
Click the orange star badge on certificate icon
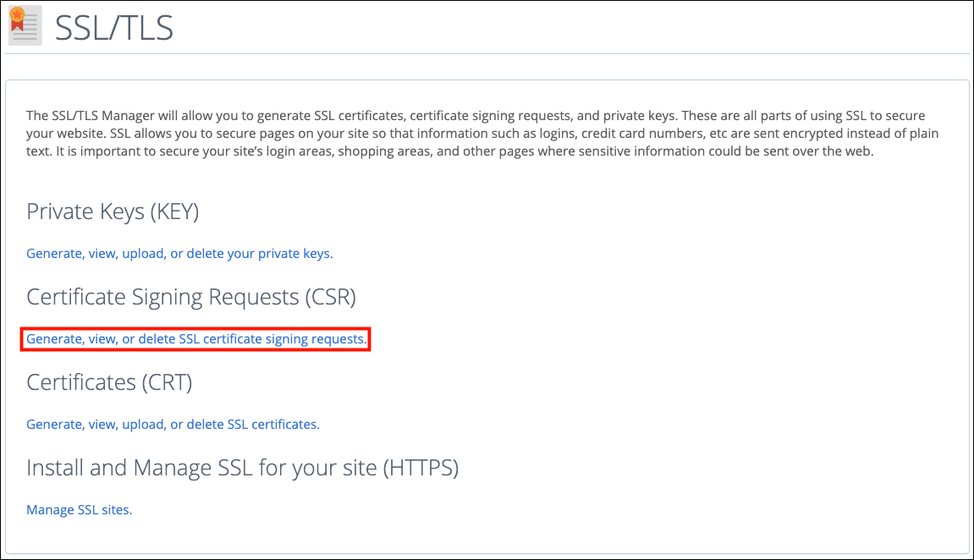point(16,14)
